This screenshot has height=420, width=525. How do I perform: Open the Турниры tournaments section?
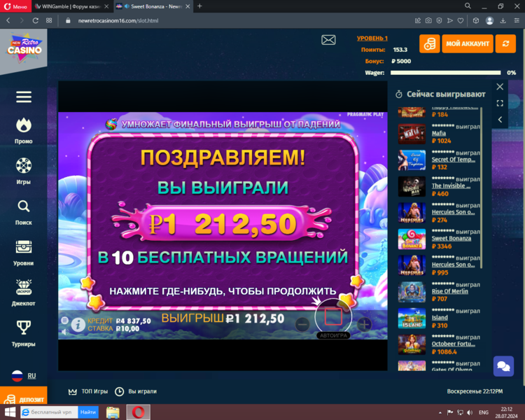tap(23, 334)
